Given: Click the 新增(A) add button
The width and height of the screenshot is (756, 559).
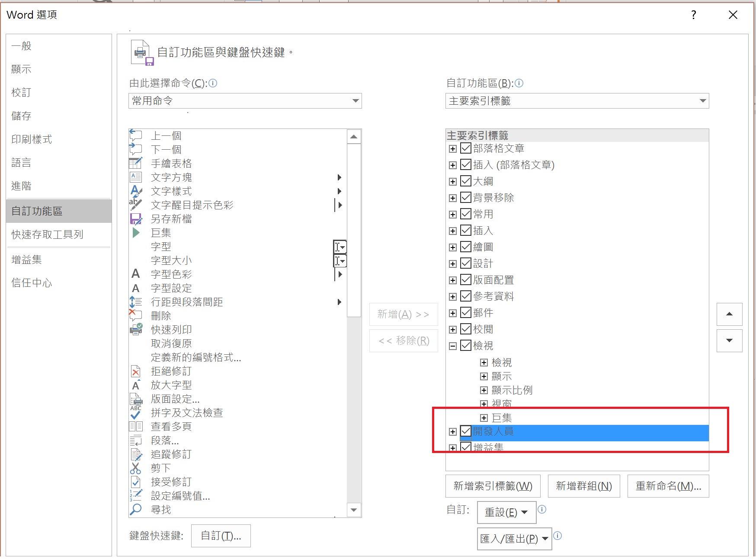Looking at the screenshot, I should point(403,315).
